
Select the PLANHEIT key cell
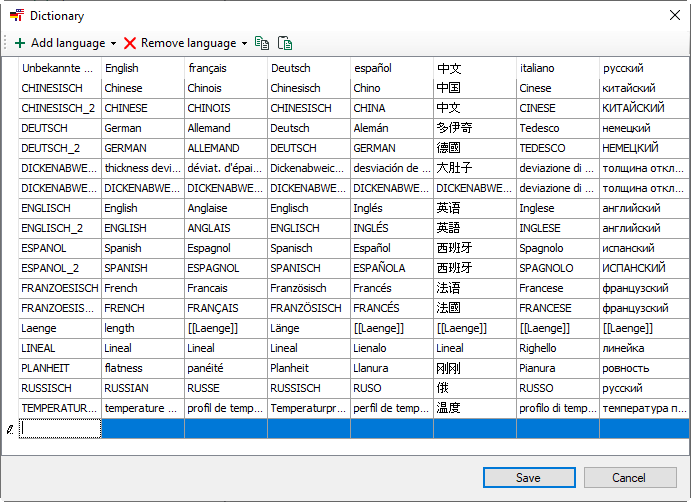pos(59,368)
